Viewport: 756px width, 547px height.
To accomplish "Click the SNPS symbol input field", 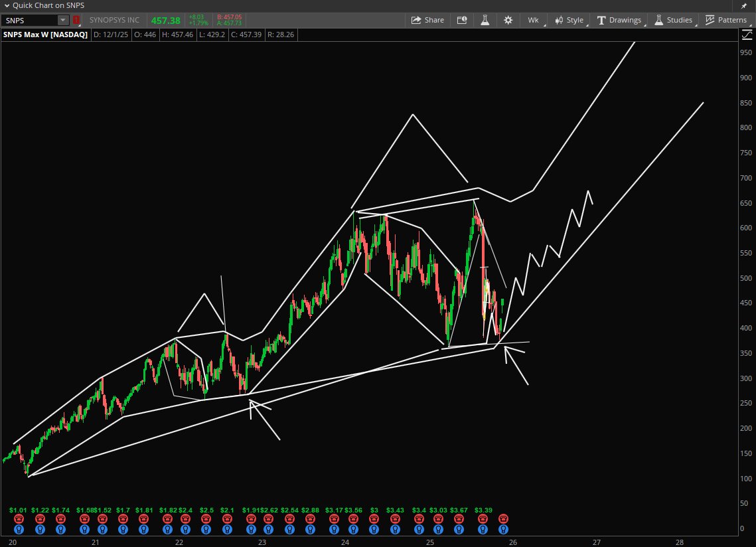I will point(29,21).
